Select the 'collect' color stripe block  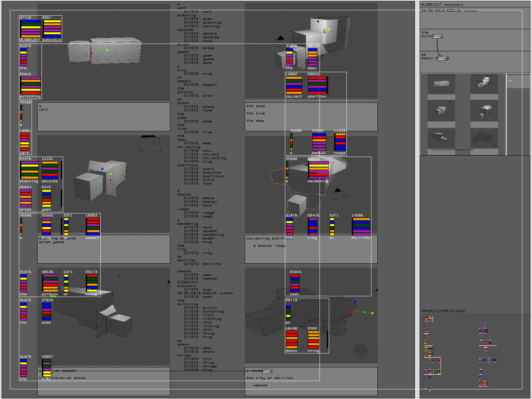(294, 85)
